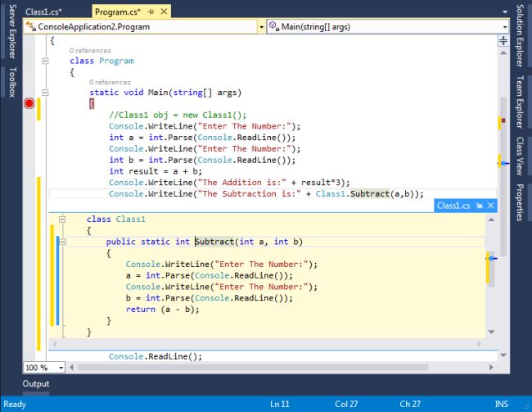This screenshot has height=412, width=532.
Task: Open the Main(string[] args) member dropdown
Action: point(503,26)
